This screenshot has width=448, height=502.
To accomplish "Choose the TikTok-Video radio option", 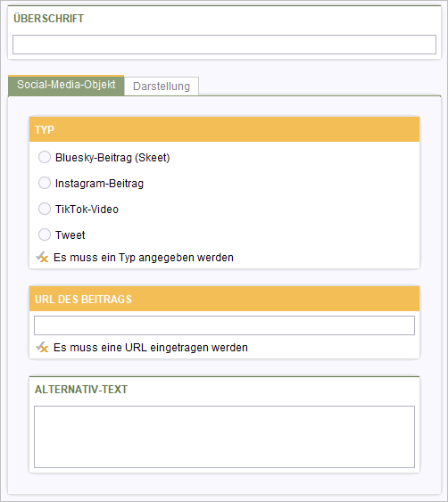I will (45, 209).
